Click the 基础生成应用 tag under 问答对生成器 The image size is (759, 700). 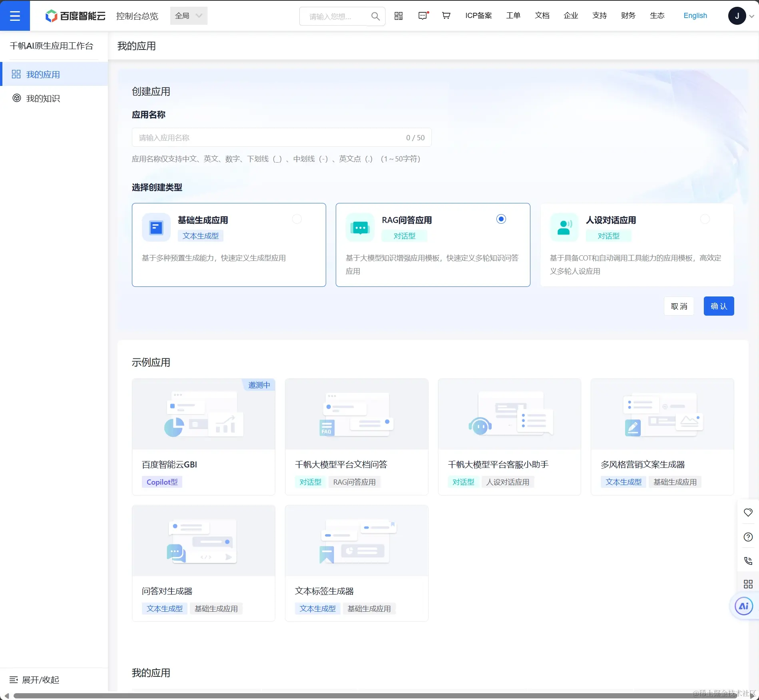pos(216,609)
